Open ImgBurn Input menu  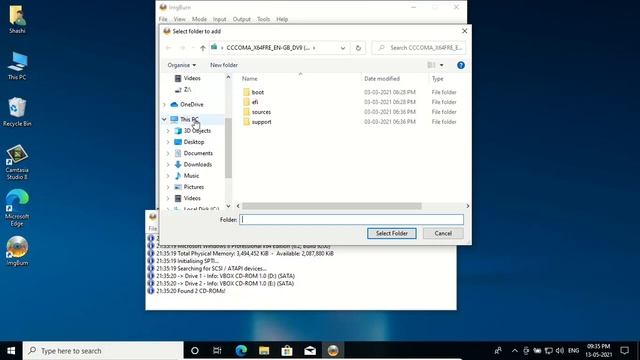coord(219,19)
